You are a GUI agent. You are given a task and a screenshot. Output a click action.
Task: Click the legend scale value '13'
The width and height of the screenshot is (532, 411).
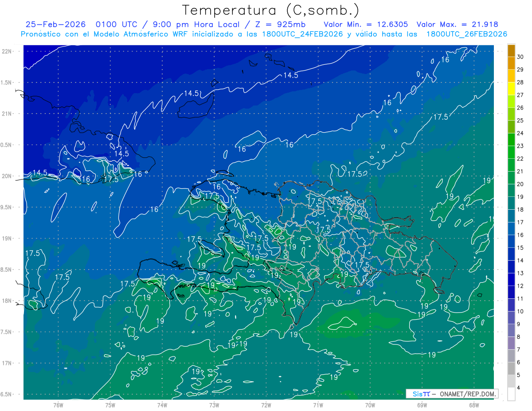520,273
